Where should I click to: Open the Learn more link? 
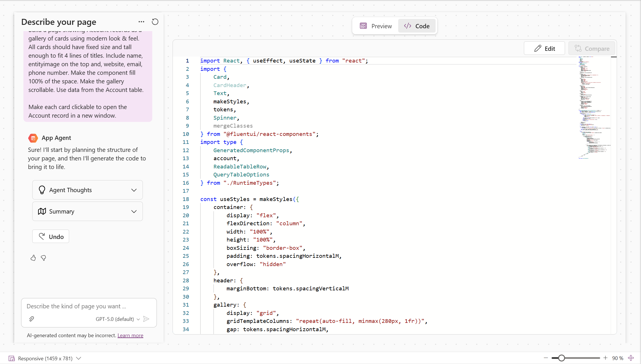click(130, 335)
